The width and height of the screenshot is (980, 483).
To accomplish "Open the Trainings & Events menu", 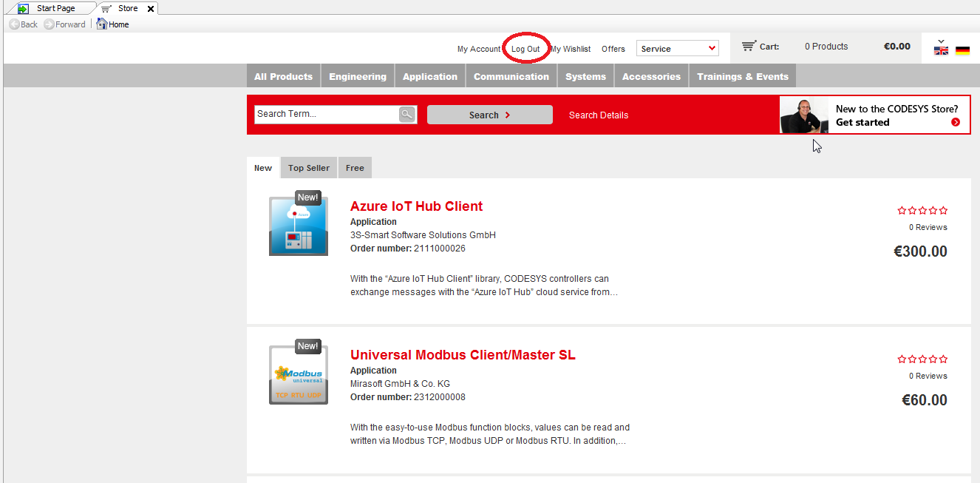I will tap(742, 76).
